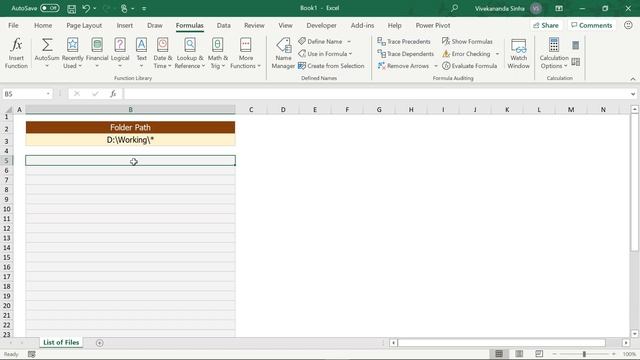
Task: Click Remove Arrows button
Action: tap(403, 66)
